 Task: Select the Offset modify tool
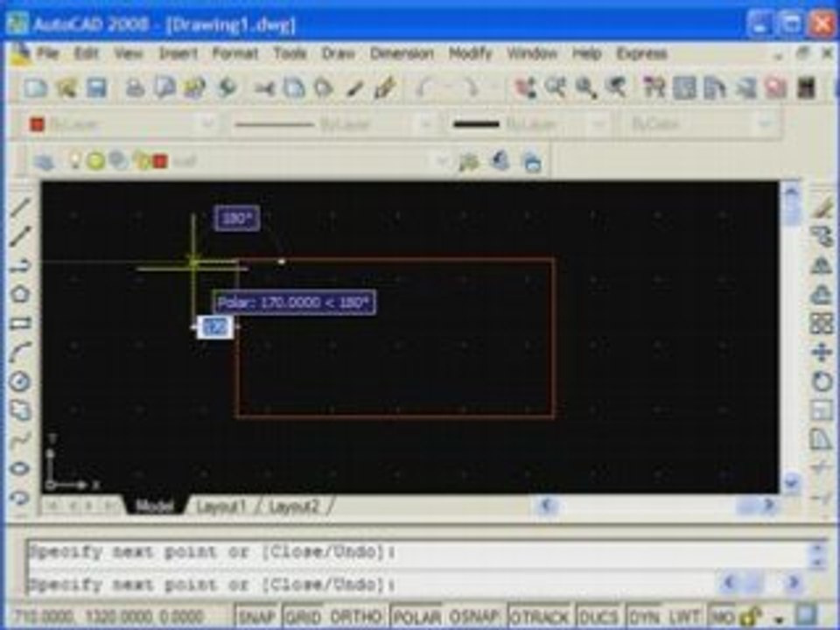pyautogui.click(x=822, y=294)
